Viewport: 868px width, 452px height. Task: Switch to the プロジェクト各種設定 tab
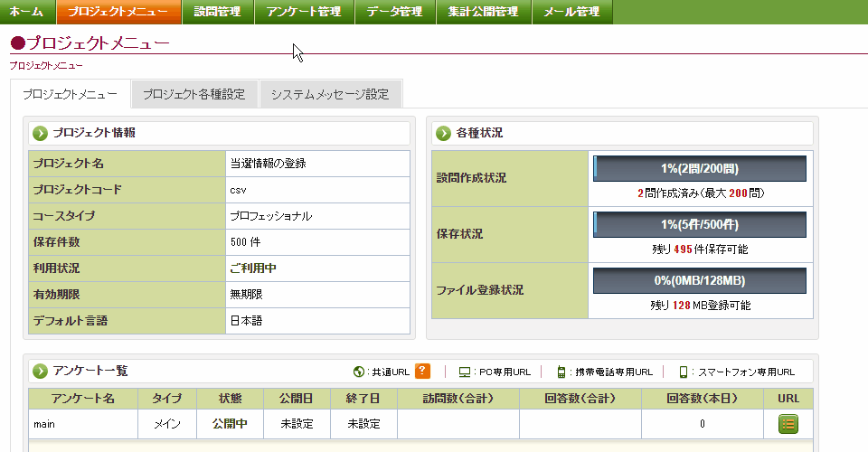193,94
